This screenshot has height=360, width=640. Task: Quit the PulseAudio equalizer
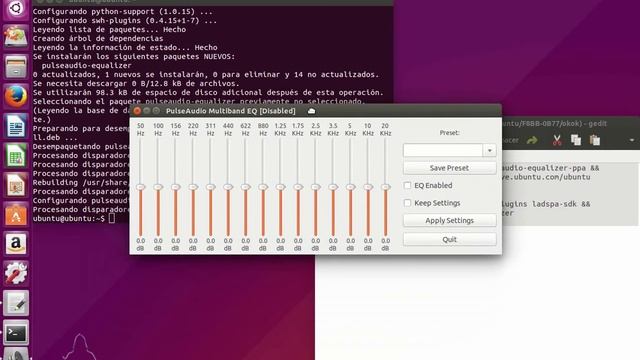tap(449, 239)
